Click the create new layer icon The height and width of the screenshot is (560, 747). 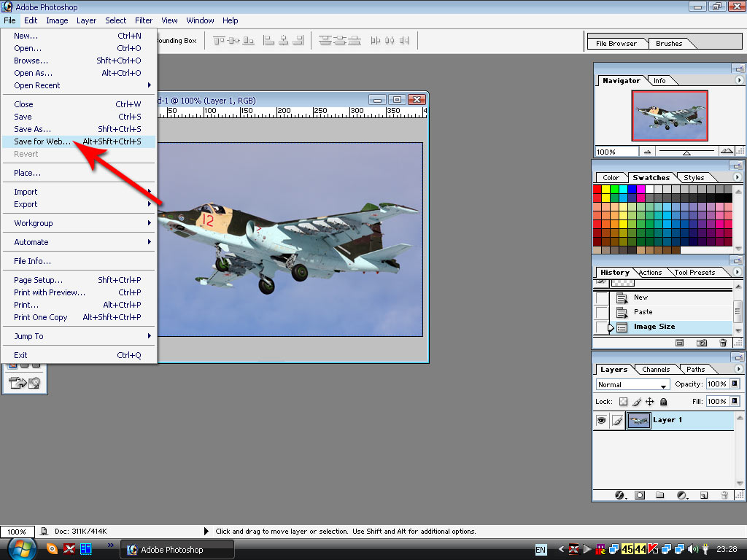pos(704,495)
